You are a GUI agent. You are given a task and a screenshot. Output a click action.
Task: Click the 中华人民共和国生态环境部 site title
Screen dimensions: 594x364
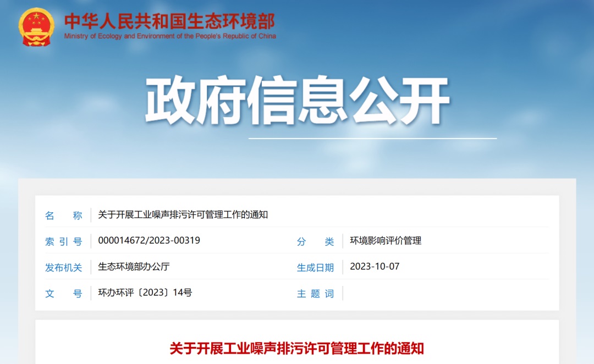click(x=169, y=20)
